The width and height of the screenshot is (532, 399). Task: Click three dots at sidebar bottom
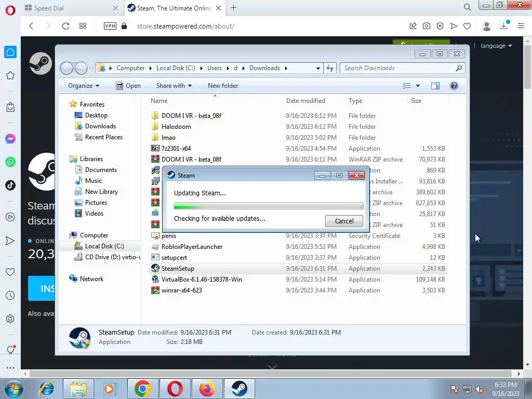click(10, 368)
